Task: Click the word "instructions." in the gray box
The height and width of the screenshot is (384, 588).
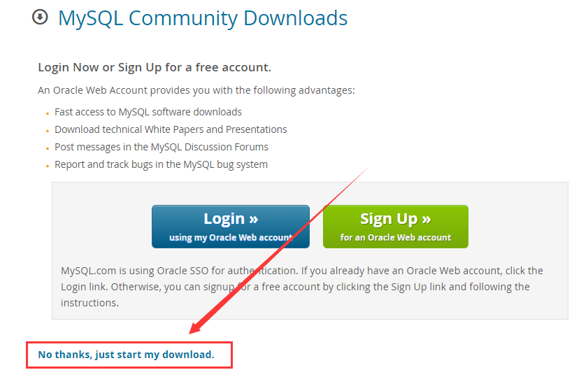Action: [x=89, y=303]
